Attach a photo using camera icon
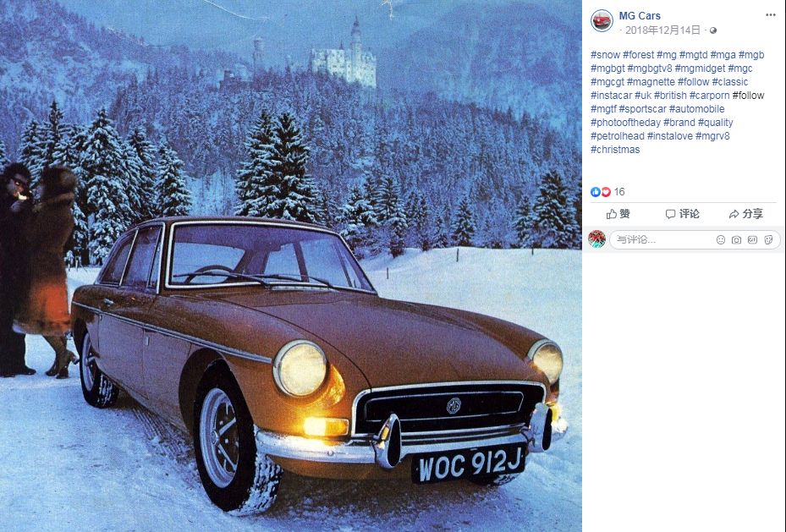This screenshot has width=786, height=532. (736, 240)
